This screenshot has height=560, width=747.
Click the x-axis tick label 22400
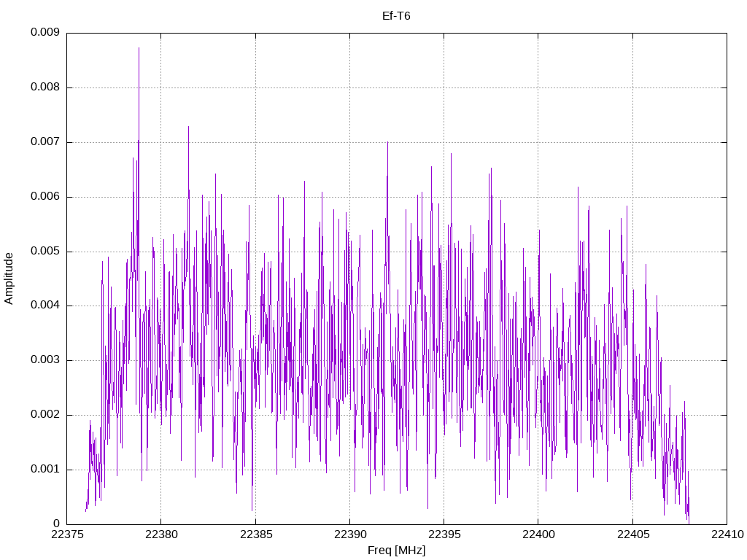pos(539,534)
